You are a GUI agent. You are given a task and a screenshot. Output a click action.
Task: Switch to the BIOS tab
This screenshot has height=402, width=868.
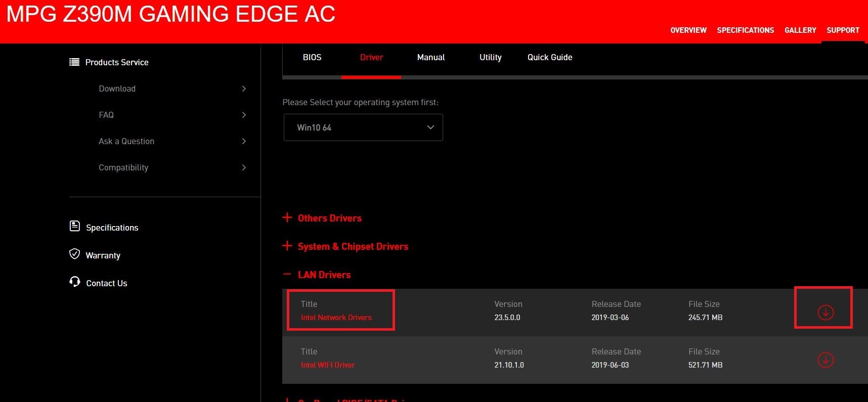coord(312,58)
